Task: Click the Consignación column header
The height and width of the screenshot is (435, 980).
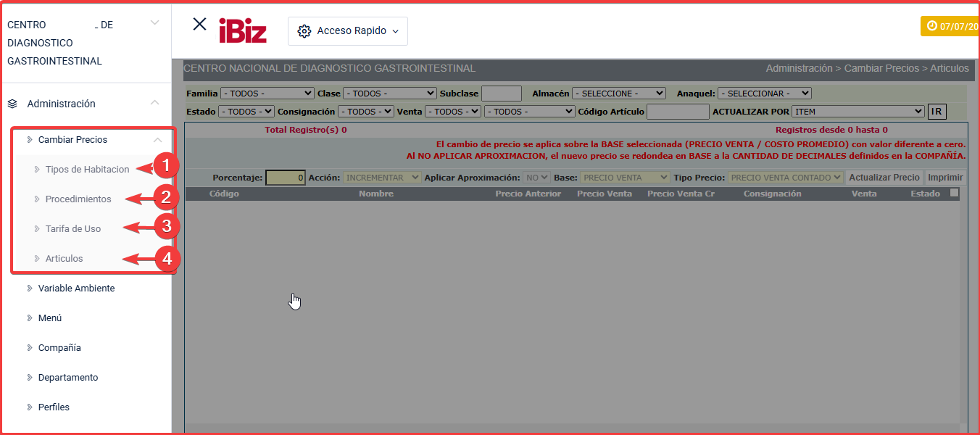Action: click(773, 194)
